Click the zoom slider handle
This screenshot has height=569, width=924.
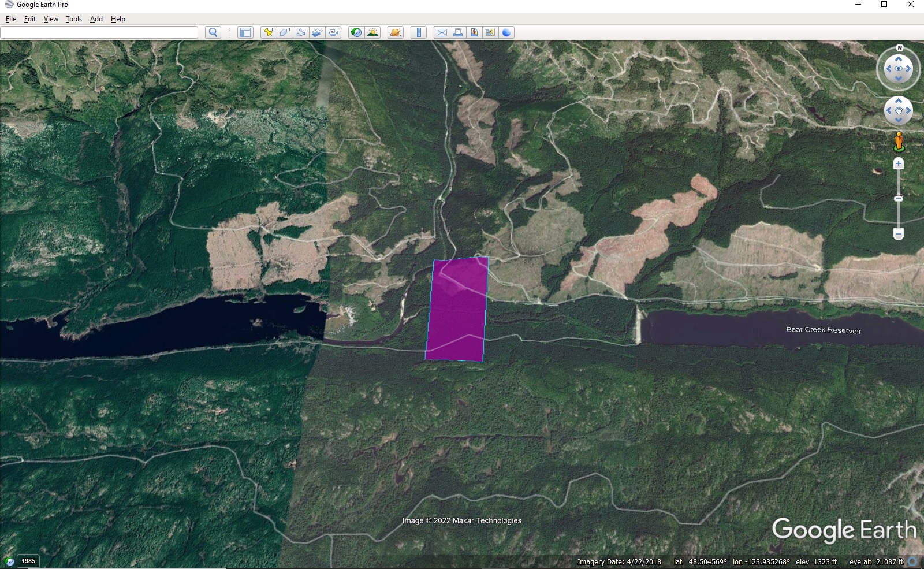(898, 199)
